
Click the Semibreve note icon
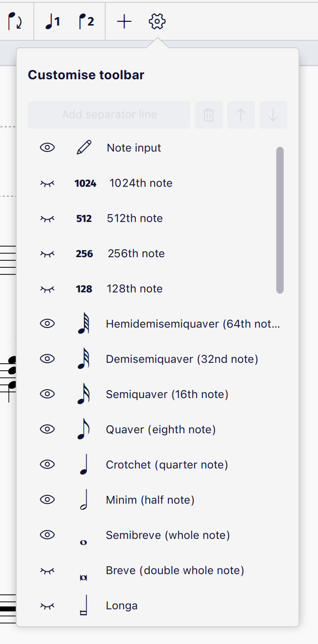83,535
